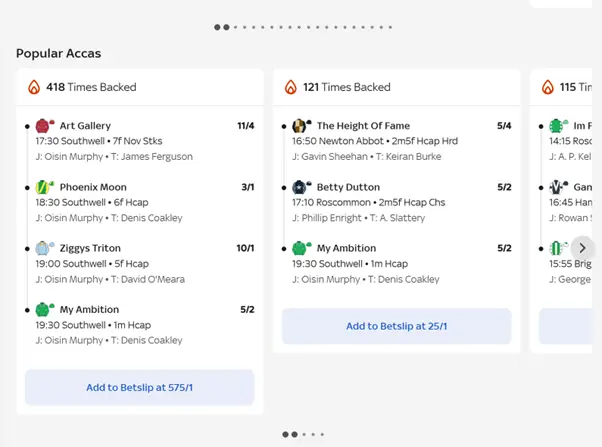Open Betty Dutton horse name link
This screenshot has width=602, height=447.
(348, 187)
